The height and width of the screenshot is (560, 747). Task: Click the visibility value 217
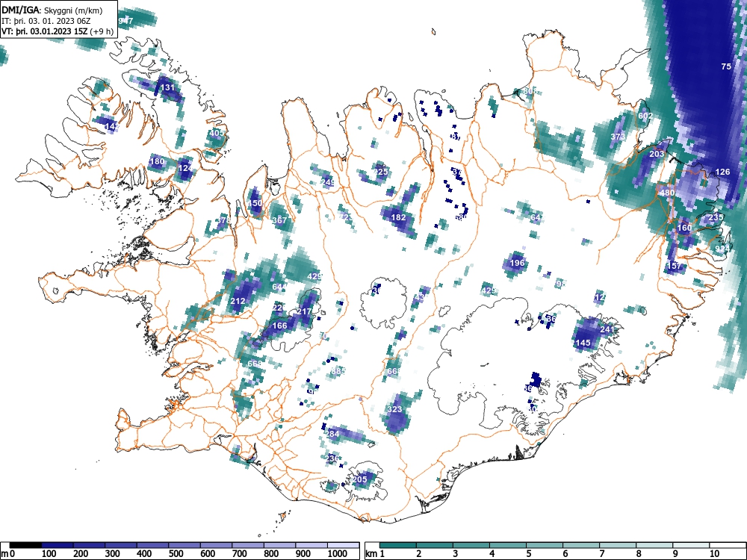point(304,311)
